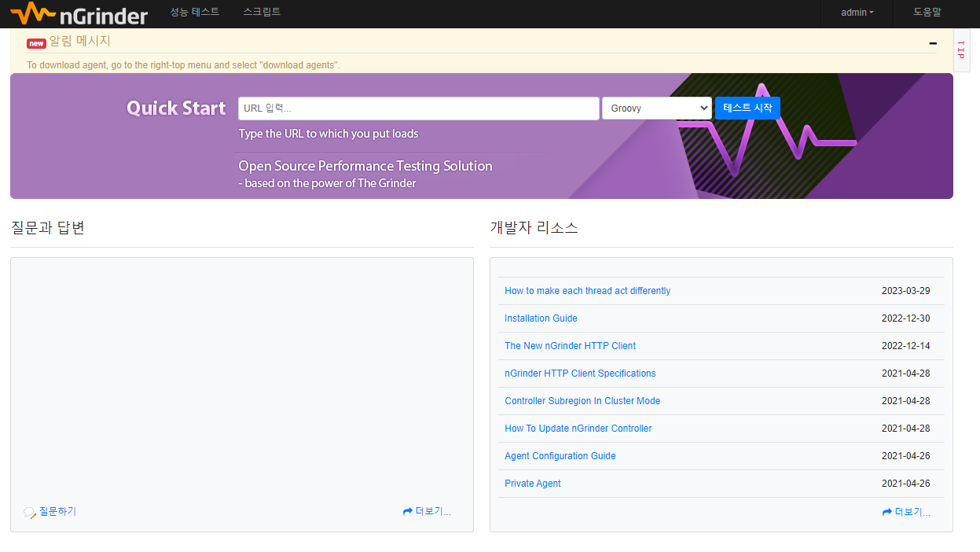Open the Installation Guide link
Viewport: 980px width, 552px height.
541,318
